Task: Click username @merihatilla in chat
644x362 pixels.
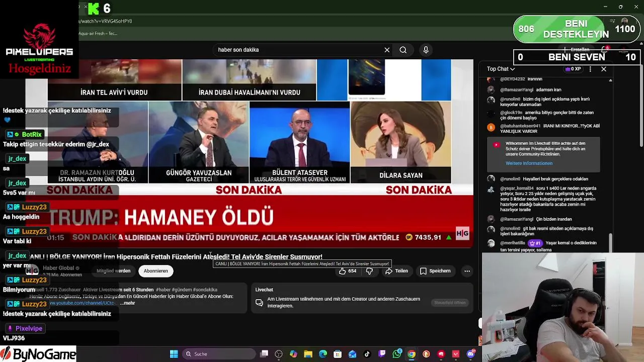Action: click(513, 243)
